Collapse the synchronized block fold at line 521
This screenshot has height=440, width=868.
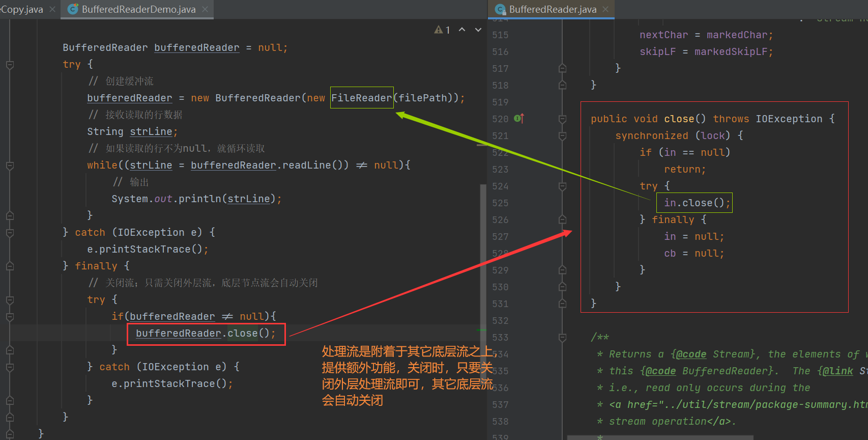[x=562, y=135]
